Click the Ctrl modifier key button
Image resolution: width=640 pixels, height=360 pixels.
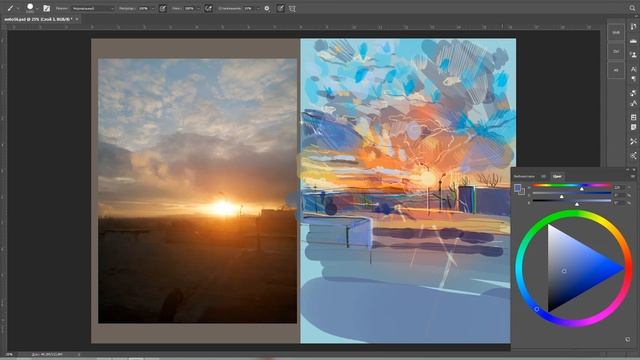(616, 51)
